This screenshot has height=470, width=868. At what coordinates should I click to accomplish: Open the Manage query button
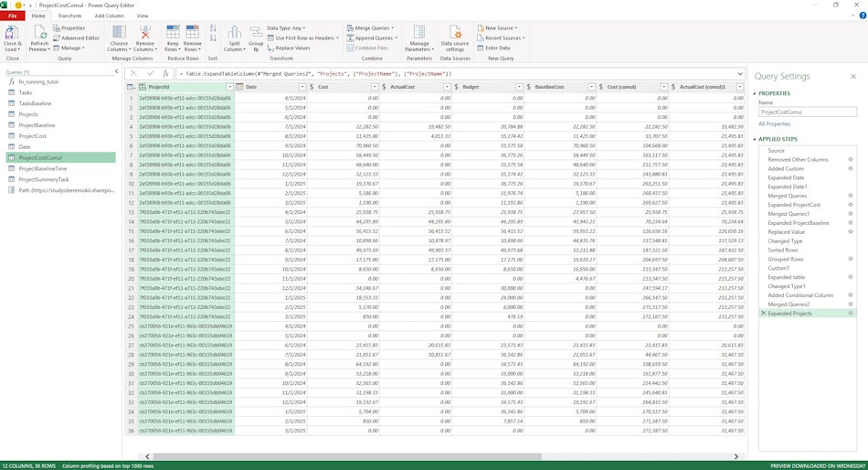[x=69, y=48]
